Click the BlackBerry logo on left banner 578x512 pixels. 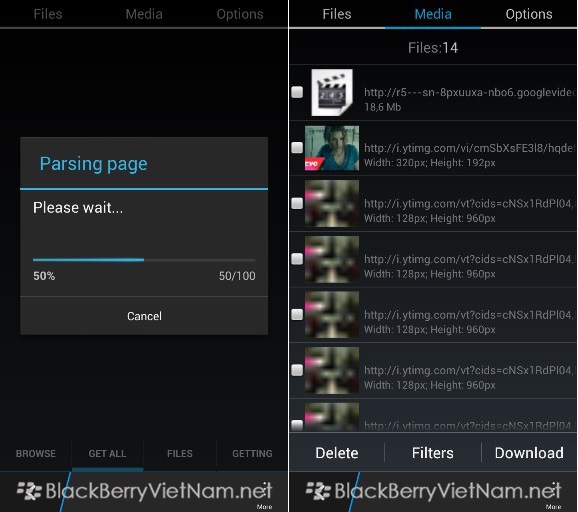tap(29, 491)
